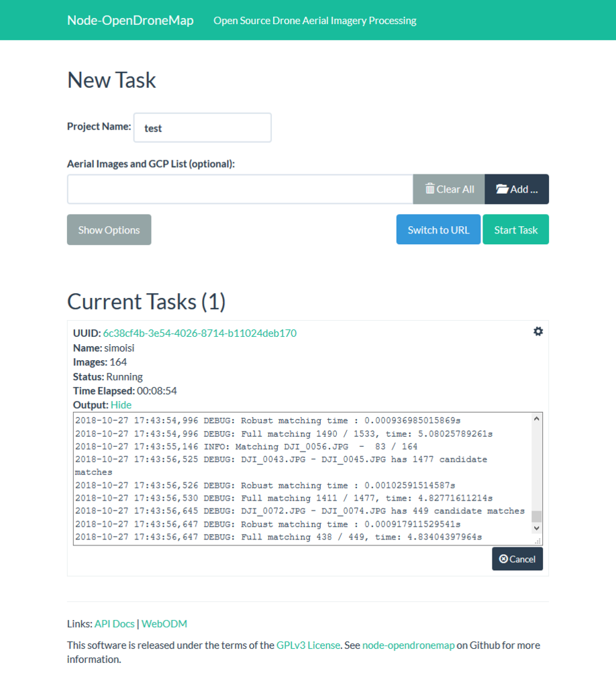Switch the upload mode to URL
Image resolution: width=616 pixels, height=687 pixels.
point(438,229)
